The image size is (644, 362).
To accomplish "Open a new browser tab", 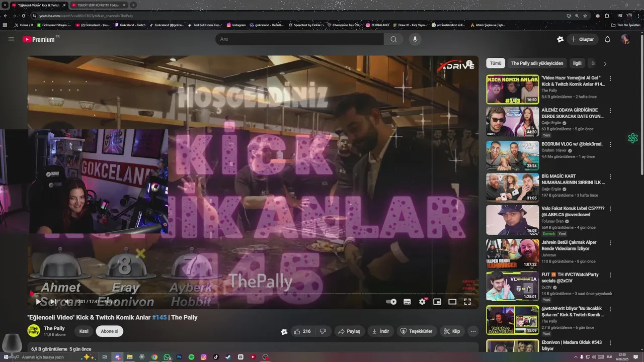I will [x=133, y=5].
